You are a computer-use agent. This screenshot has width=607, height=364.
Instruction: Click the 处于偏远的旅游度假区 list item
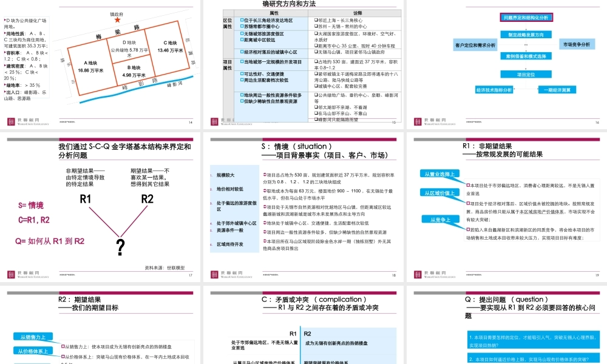click(x=237, y=206)
